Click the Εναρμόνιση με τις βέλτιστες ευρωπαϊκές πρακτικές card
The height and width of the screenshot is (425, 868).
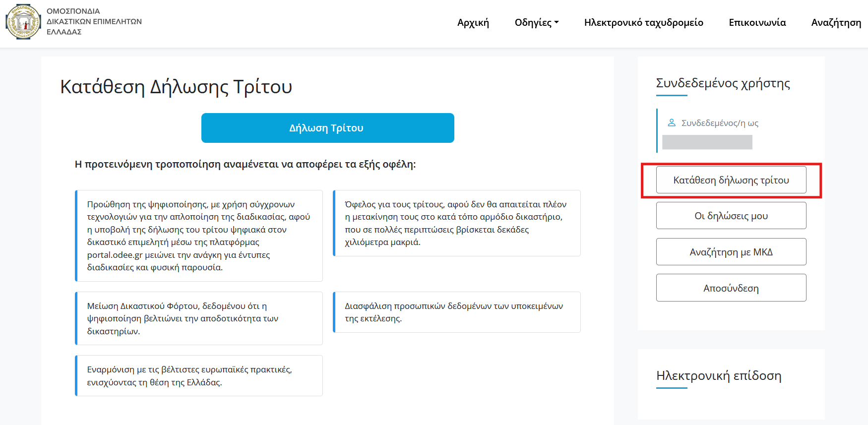click(x=199, y=375)
